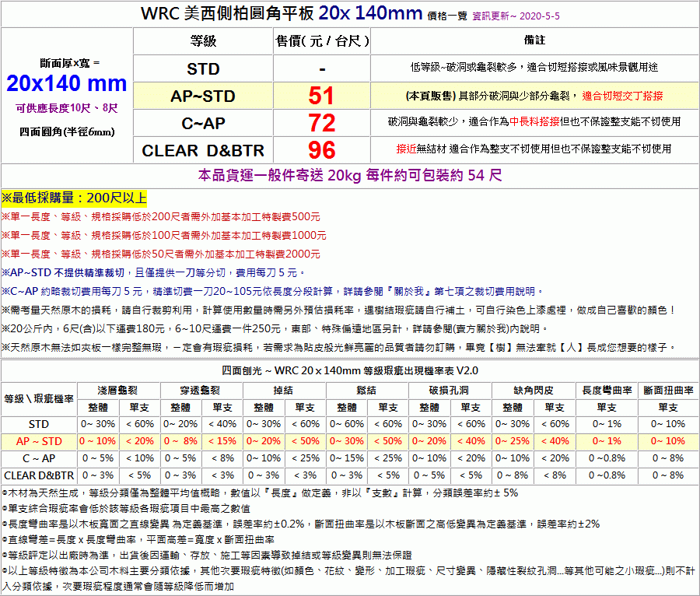Select the highlighted "AP~STD" grade cell in the price table
700x596 pixels.
[x=203, y=96]
